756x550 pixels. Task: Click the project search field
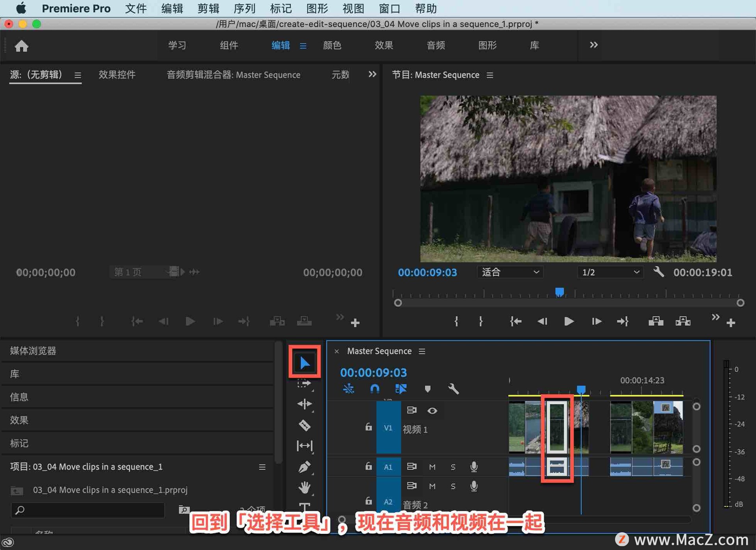pos(88,510)
